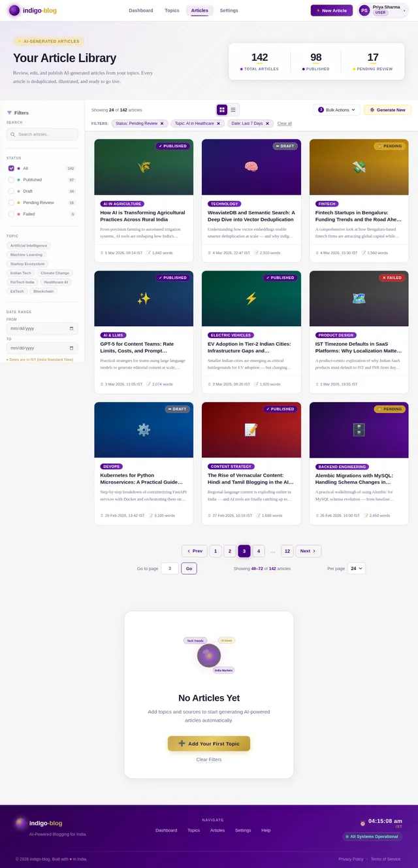The width and height of the screenshot is (418, 868).
Task: Click the lightning emoji on the EV Adoption article
Action: 251,298
